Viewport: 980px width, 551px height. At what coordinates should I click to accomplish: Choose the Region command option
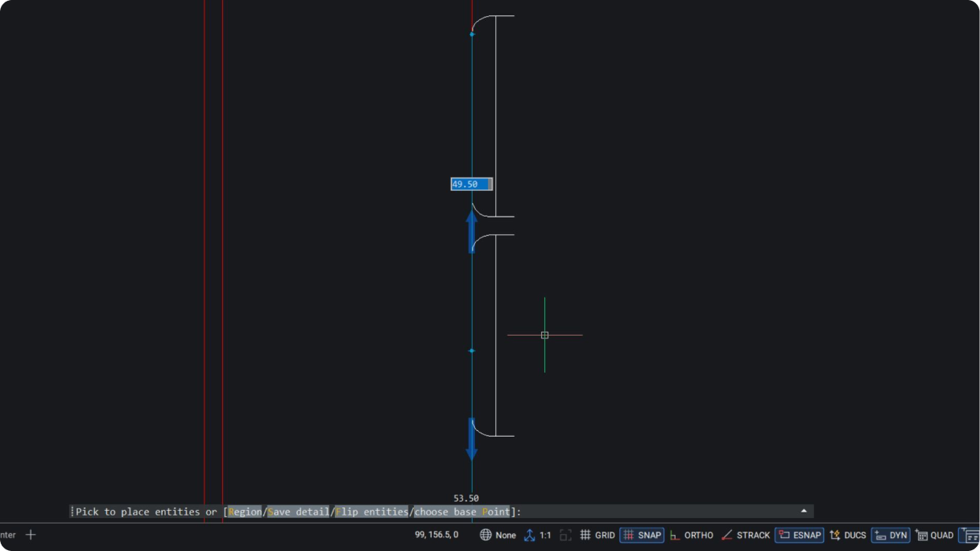pyautogui.click(x=245, y=512)
